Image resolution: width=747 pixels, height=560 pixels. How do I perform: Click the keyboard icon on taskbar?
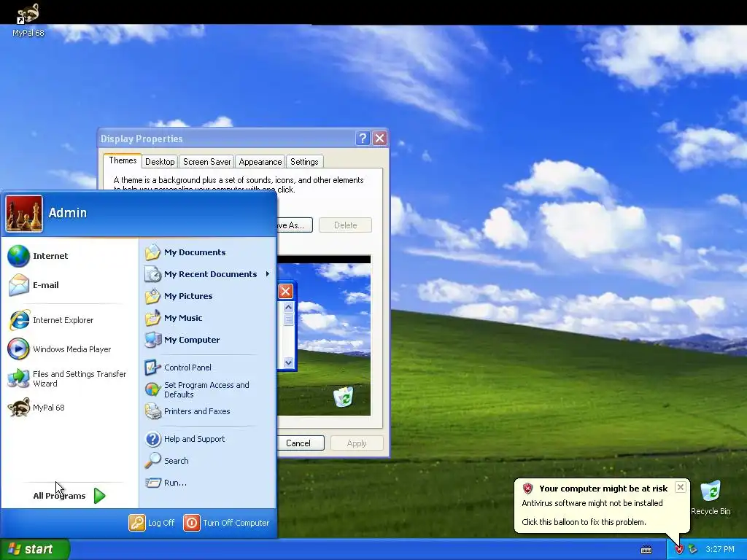pyautogui.click(x=646, y=550)
